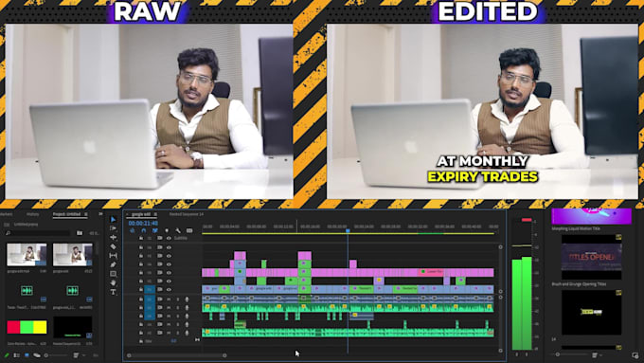This screenshot has width=644, height=363.
Task: Select the first video clip thumbnail in Project
Action: [27, 255]
